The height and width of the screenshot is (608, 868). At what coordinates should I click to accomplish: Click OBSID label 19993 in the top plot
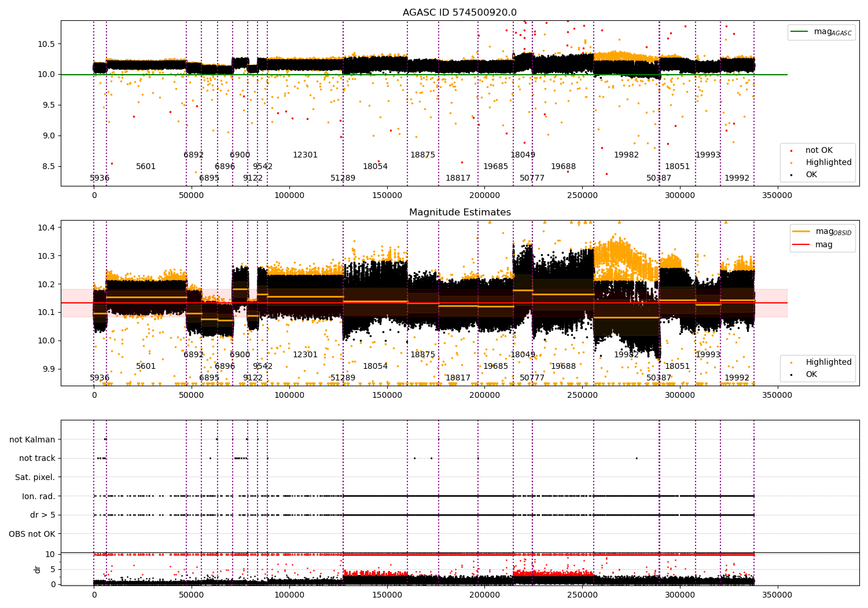click(x=708, y=155)
